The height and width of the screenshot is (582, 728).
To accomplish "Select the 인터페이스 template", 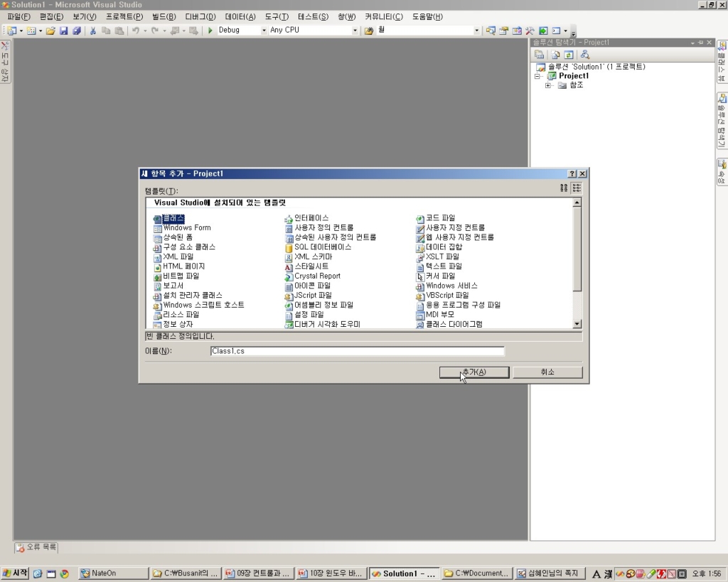I will (x=307, y=218).
